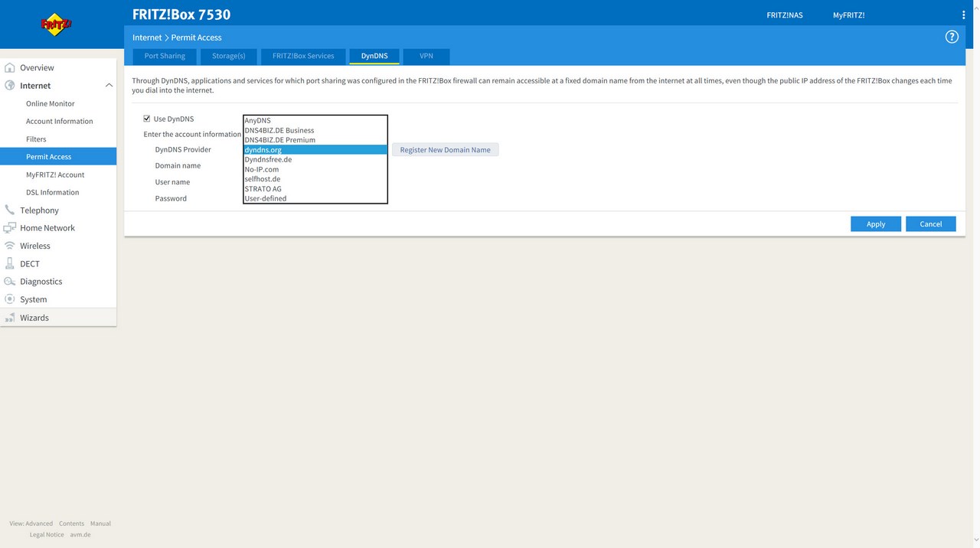Click the System gear icon
This screenshot has height=548, width=980.
[10, 299]
